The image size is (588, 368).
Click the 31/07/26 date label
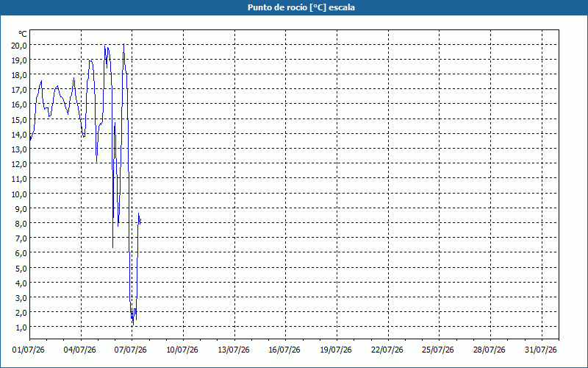pyautogui.click(x=541, y=350)
